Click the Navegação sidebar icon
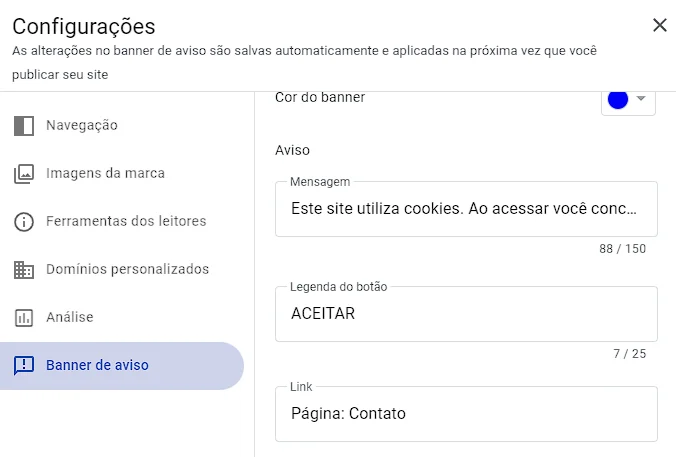This screenshot has height=457, width=676. (x=23, y=125)
